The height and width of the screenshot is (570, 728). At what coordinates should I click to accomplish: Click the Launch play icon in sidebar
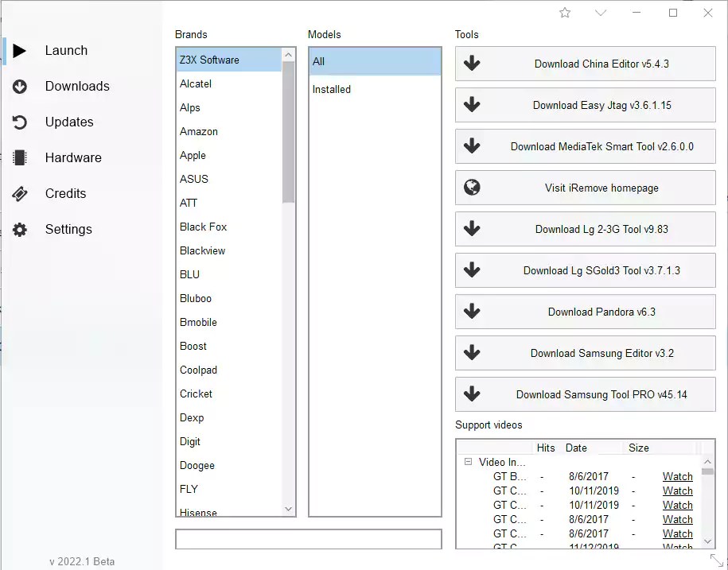point(19,51)
